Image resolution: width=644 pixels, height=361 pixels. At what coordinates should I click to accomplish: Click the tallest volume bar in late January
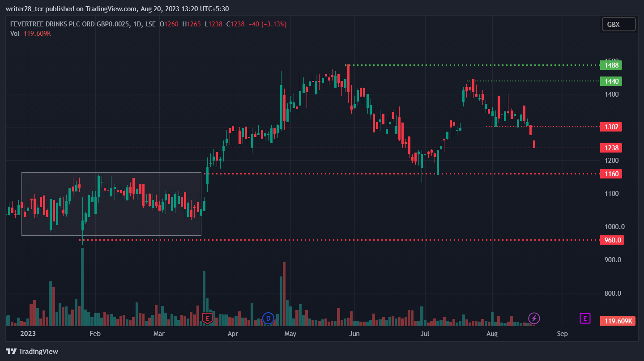(x=82, y=287)
